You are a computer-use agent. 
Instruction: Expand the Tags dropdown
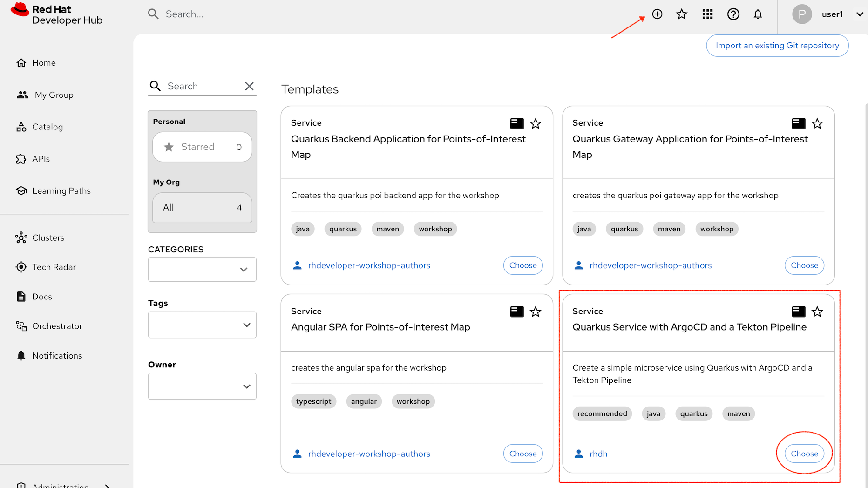click(202, 325)
